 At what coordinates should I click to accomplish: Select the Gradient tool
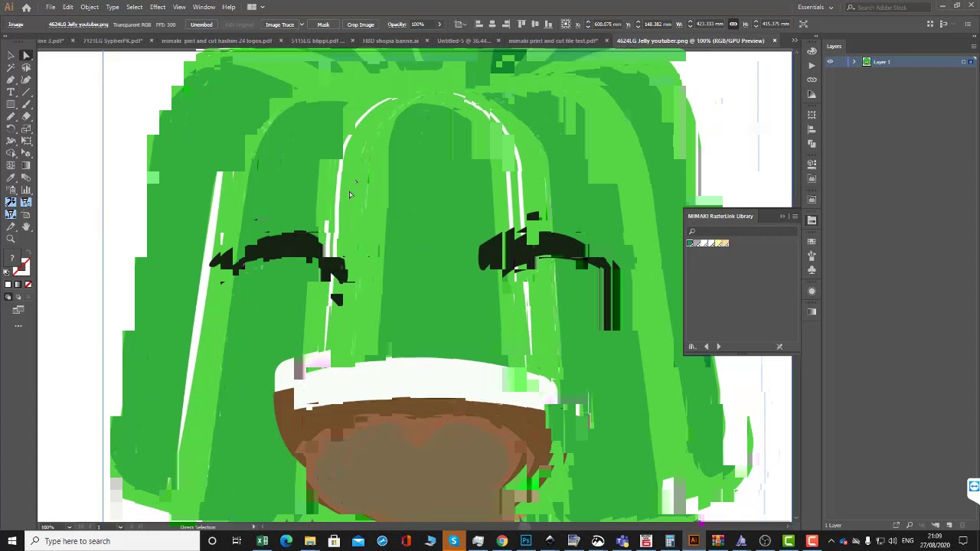pos(26,165)
